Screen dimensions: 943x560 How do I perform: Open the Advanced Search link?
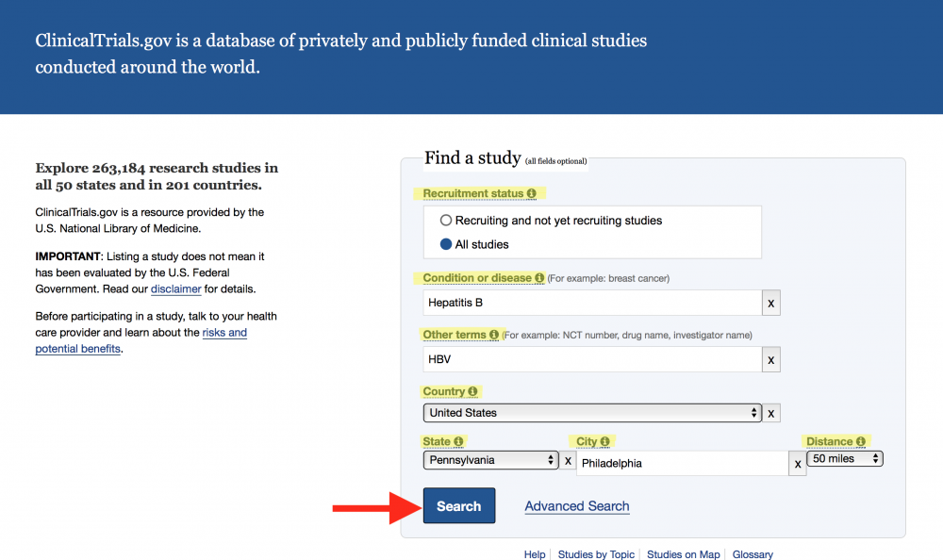tap(577, 506)
